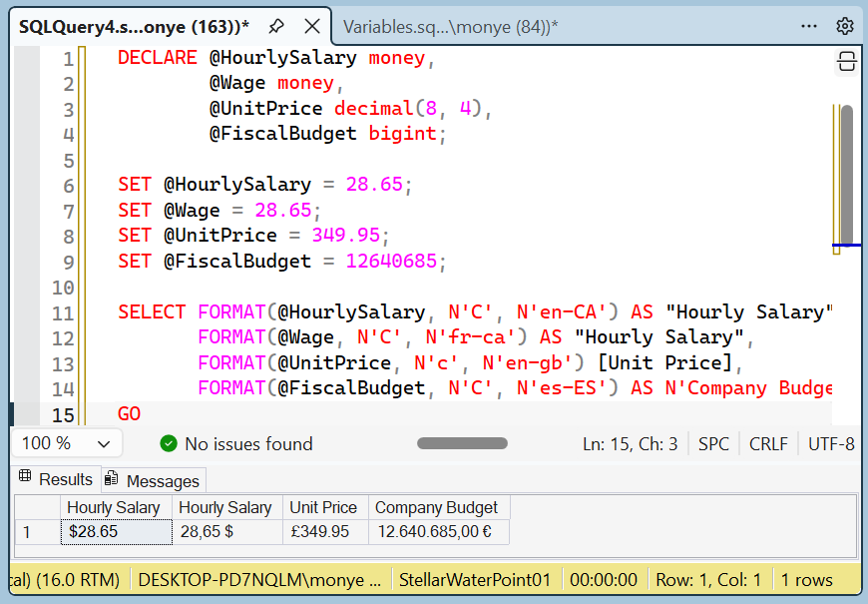The width and height of the screenshot is (868, 604).
Task: Click the Company Budget column header
Action: pos(439,507)
